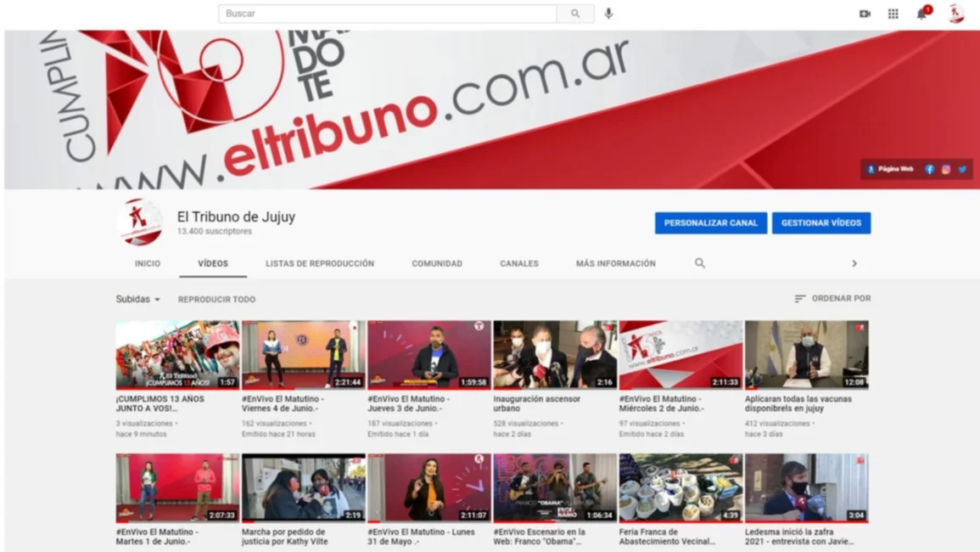Click inside the Buscar search field
980x552 pixels.
pyautogui.click(x=388, y=14)
